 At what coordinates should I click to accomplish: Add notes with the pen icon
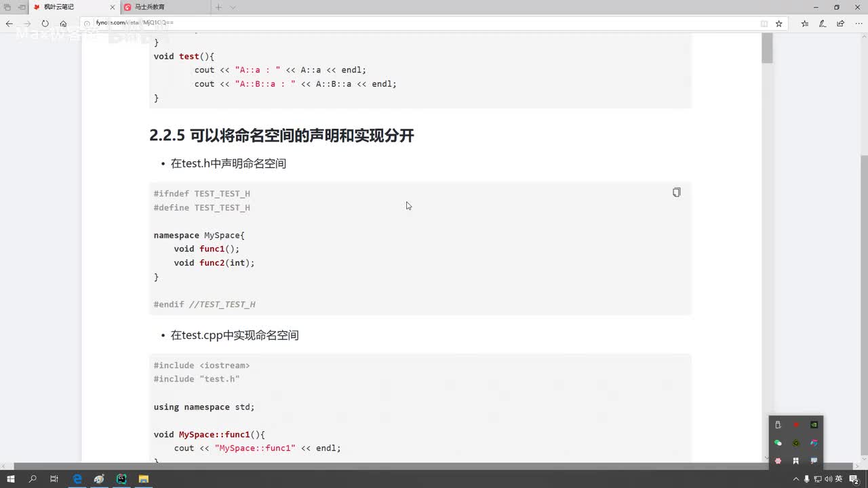(823, 23)
